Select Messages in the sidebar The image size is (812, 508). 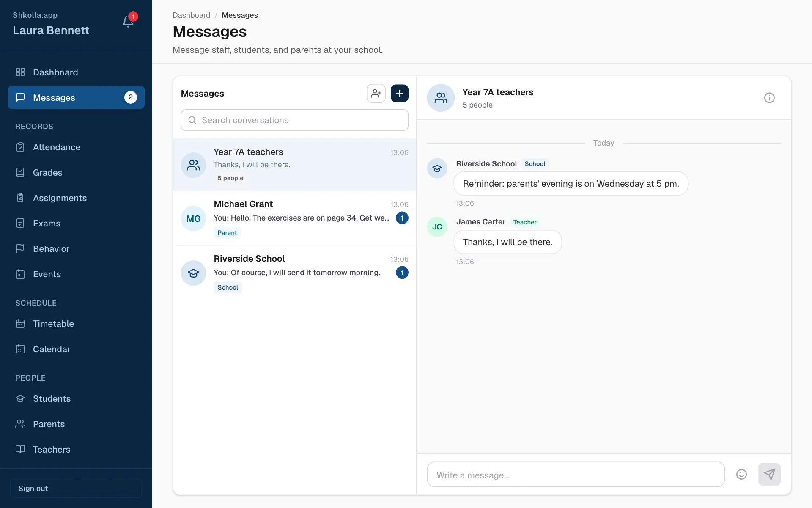point(76,98)
